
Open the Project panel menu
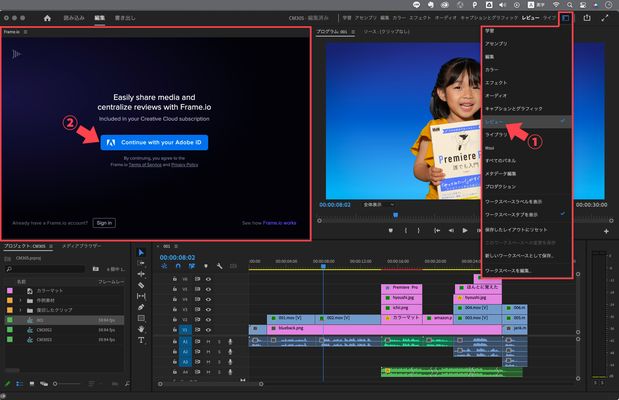[51, 246]
